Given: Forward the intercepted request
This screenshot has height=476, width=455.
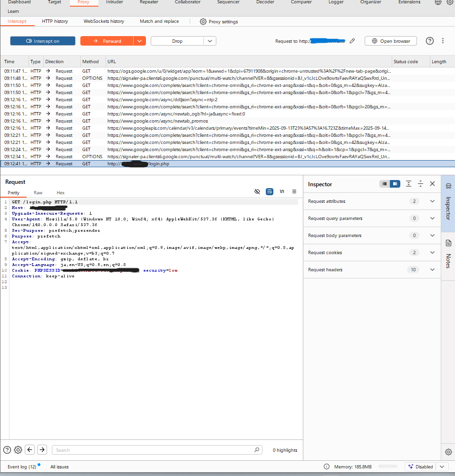Looking at the screenshot, I should [x=107, y=41].
